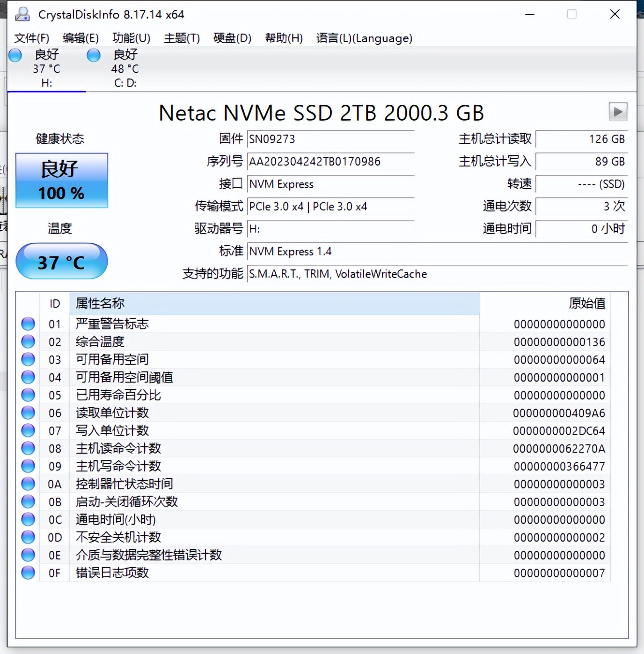Open the 语言(L)(Language) menu
The image size is (644, 654).
(x=364, y=38)
